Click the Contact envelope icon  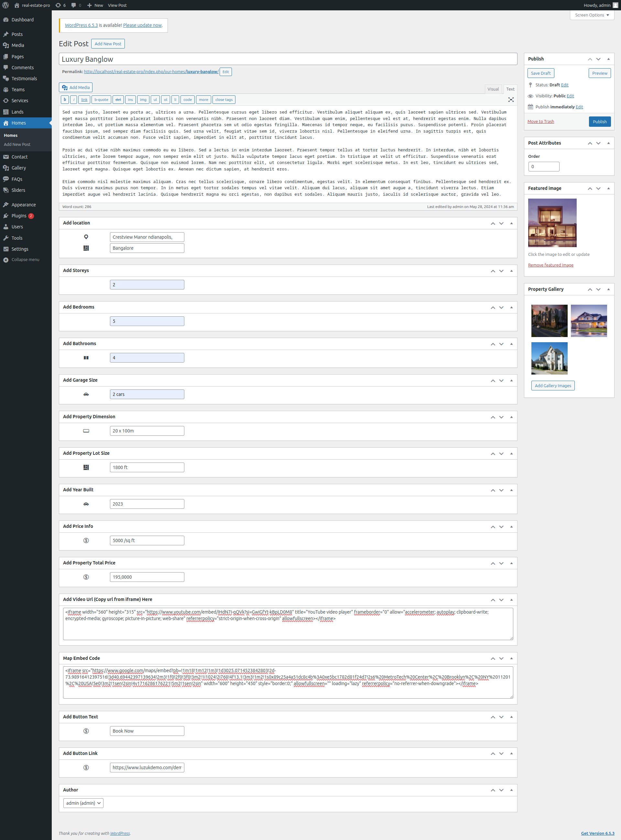tap(5, 157)
